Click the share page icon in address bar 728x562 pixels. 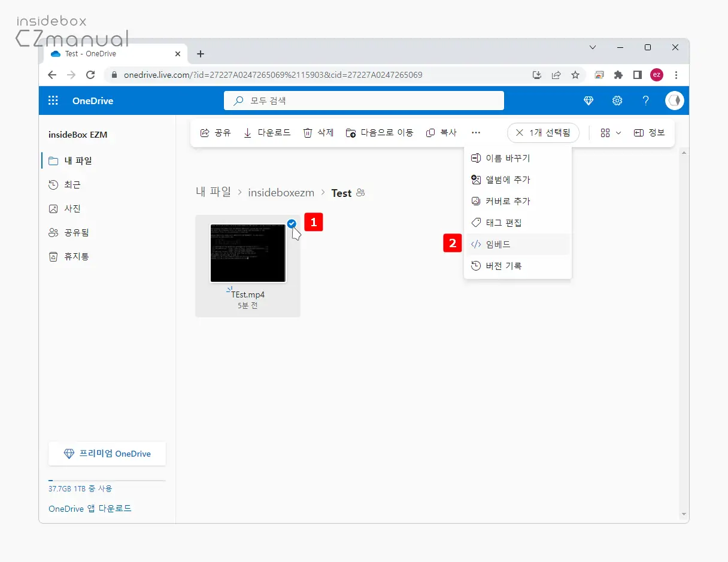(556, 75)
